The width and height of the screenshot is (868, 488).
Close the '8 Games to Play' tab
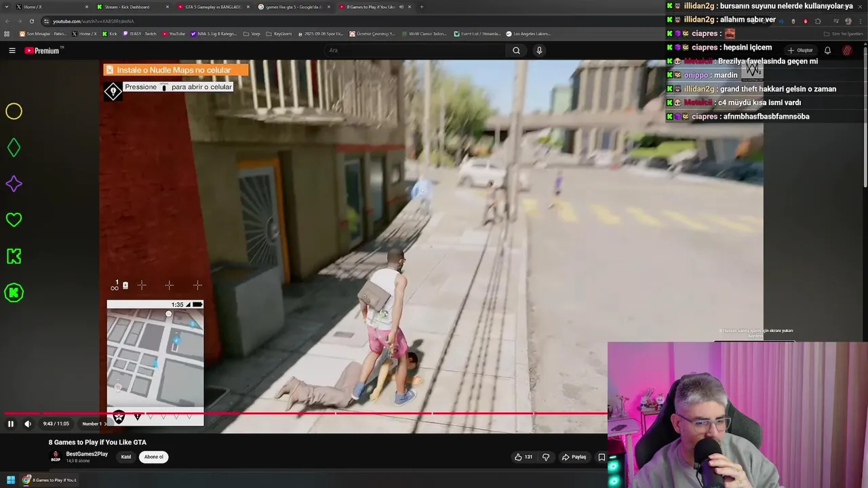(x=410, y=7)
